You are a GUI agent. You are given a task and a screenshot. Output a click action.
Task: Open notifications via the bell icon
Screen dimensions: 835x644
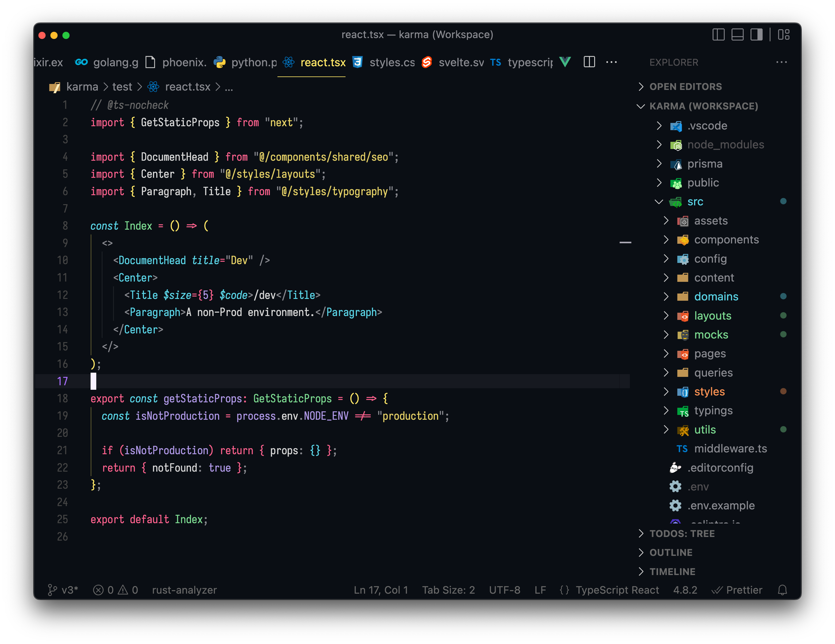pos(782,590)
